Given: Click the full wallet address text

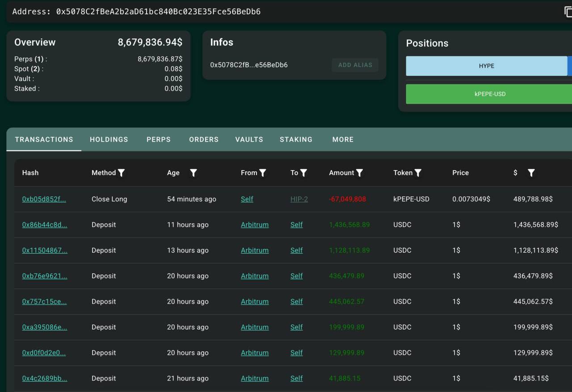Looking at the screenshot, I should point(158,12).
